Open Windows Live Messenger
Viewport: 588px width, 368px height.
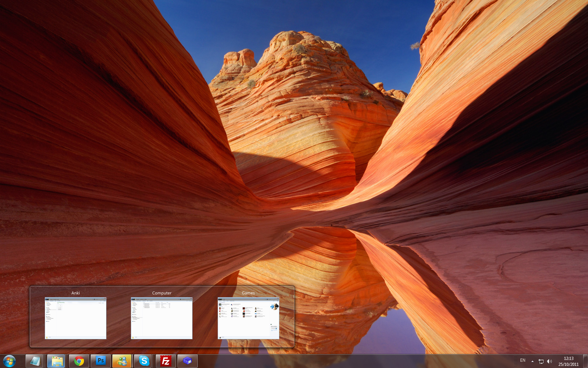point(122,360)
